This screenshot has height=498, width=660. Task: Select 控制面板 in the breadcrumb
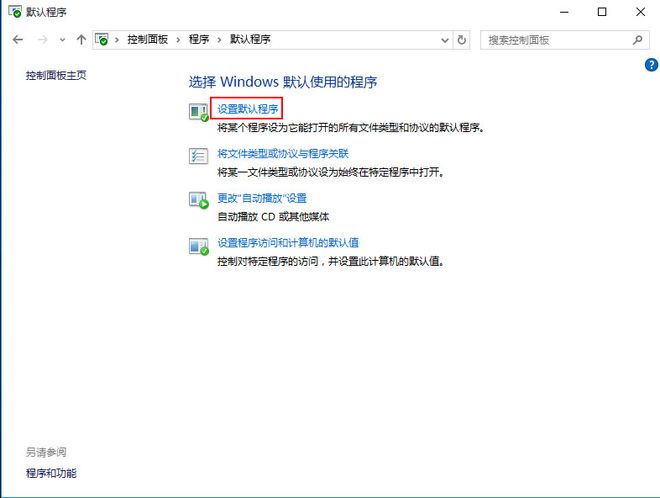[x=147, y=40]
